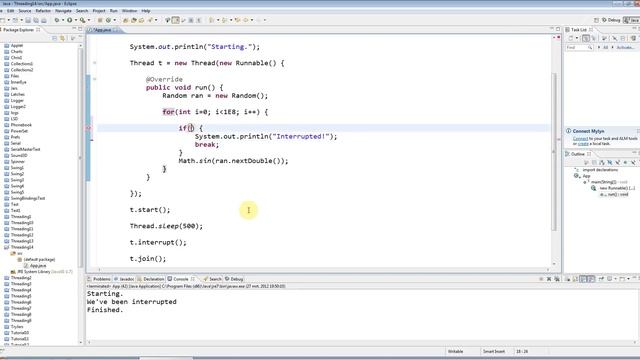Open the Refactor menu
This screenshot has width=640, height=360.
43,11
